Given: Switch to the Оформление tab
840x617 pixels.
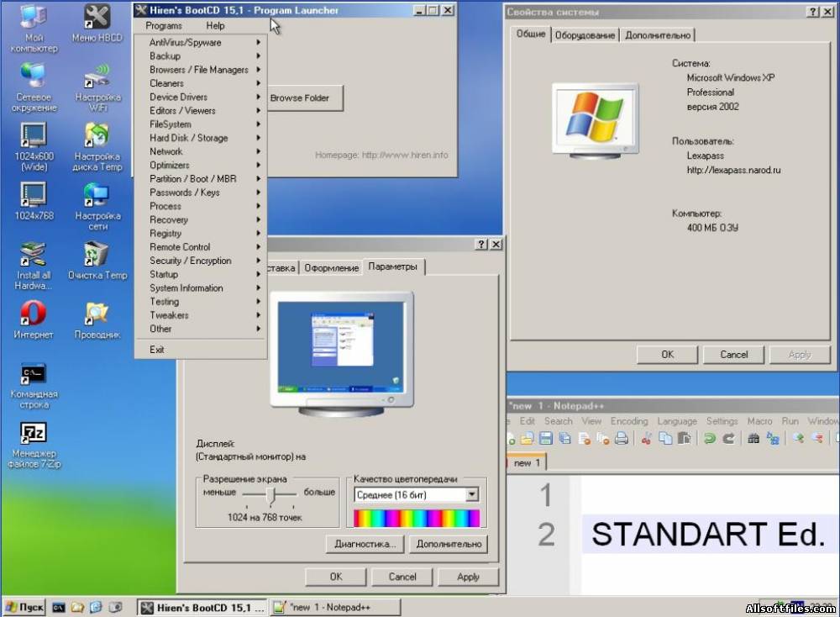Looking at the screenshot, I should pos(331,267).
